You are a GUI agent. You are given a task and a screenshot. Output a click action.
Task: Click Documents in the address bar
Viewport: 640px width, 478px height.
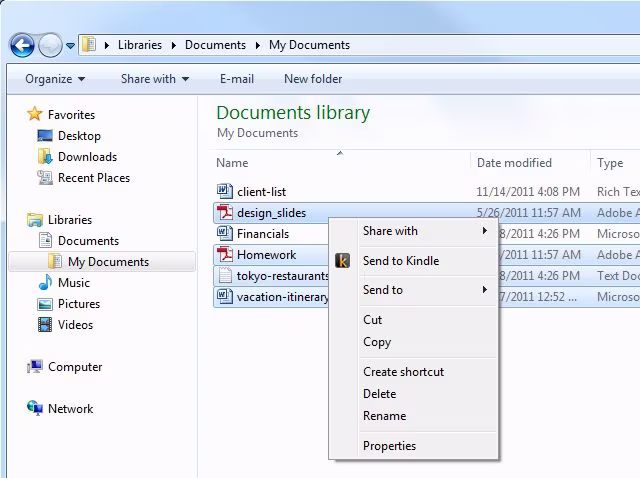[216, 45]
